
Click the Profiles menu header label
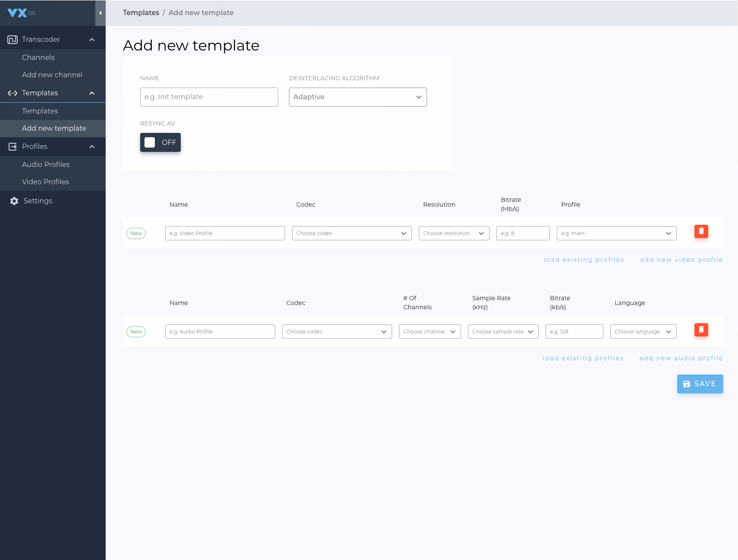(35, 147)
